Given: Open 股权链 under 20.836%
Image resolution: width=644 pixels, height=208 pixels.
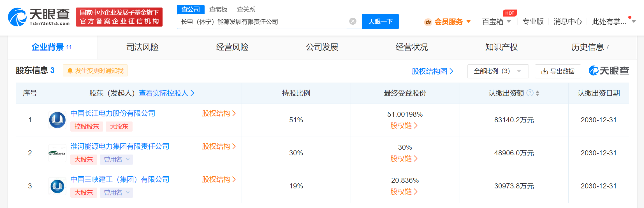Looking at the screenshot, I should coord(404,192).
